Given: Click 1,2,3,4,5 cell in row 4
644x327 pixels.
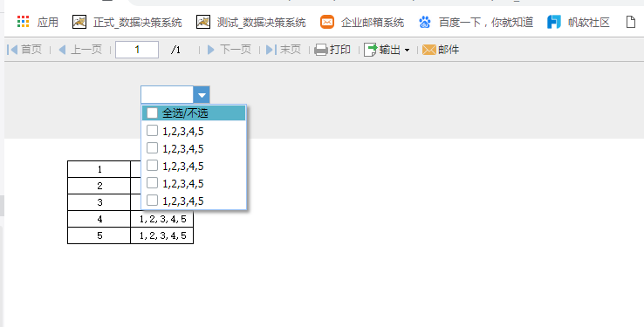Looking at the screenshot, I should [162, 219].
